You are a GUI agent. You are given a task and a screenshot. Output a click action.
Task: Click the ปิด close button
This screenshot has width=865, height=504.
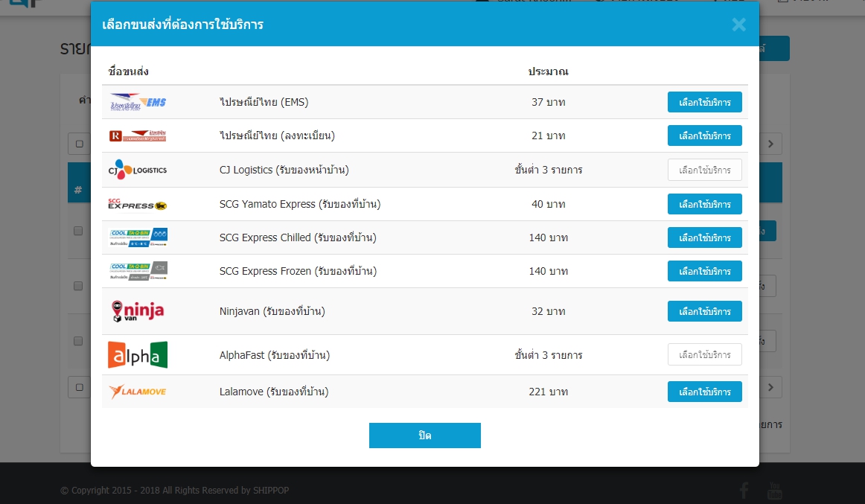(425, 436)
